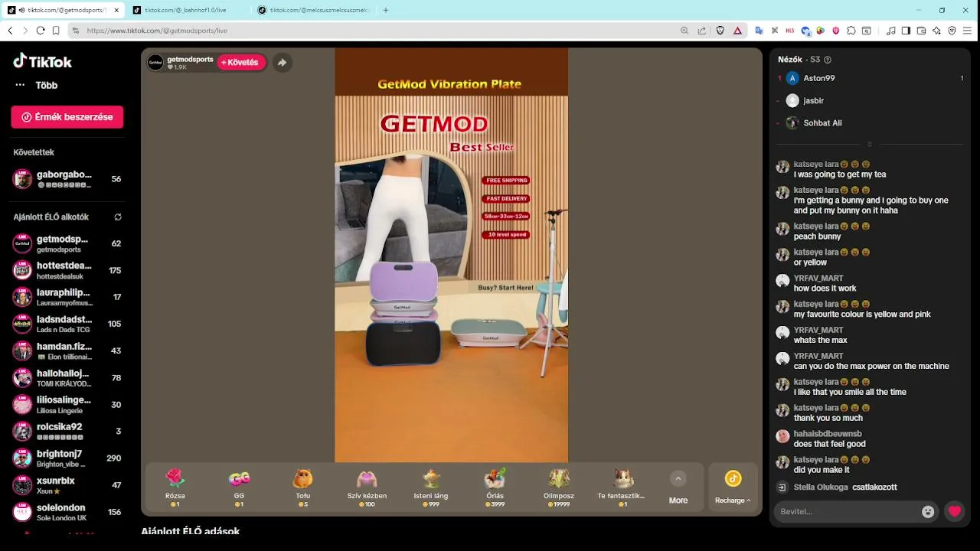The image size is (980, 551).
Task: Open lauraphilip live channel in sidebar
Action: (67, 297)
